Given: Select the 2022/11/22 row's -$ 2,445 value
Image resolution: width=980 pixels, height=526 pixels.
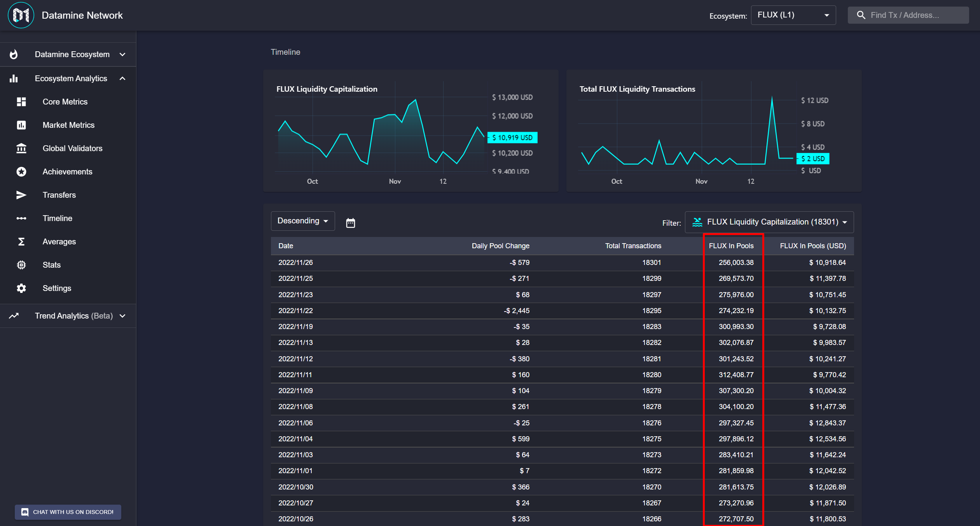Looking at the screenshot, I should tap(517, 311).
